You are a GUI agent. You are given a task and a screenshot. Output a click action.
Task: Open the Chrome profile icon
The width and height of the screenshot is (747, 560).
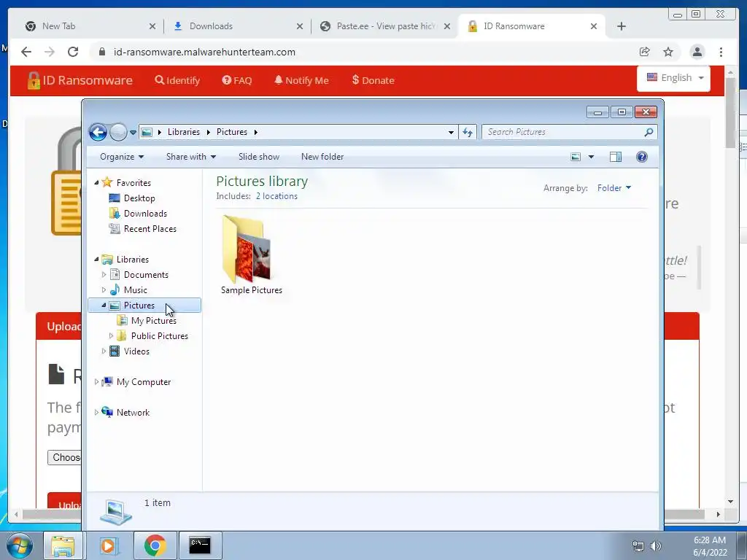pos(697,52)
